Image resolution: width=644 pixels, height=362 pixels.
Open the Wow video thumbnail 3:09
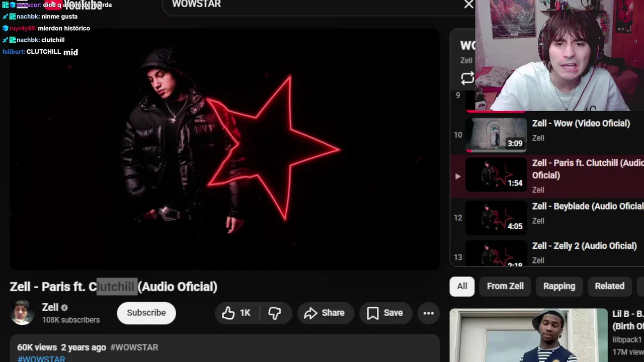click(496, 135)
